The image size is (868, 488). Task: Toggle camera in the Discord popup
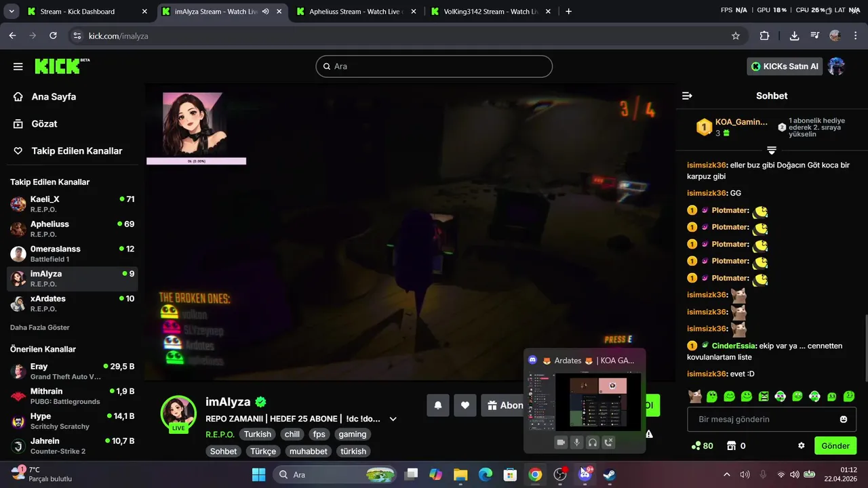click(561, 443)
